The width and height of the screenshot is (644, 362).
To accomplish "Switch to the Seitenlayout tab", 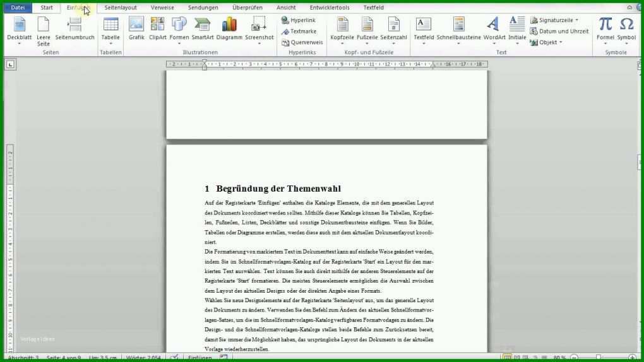I will [x=121, y=8].
